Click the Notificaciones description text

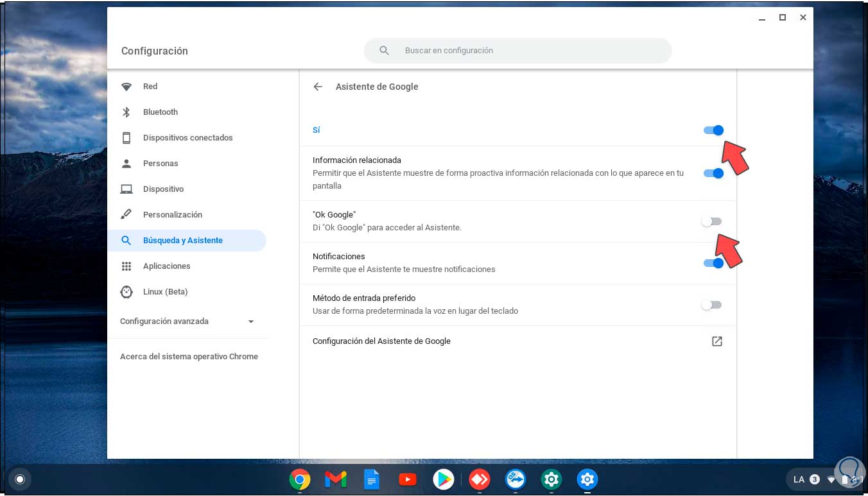(x=404, y=269)
